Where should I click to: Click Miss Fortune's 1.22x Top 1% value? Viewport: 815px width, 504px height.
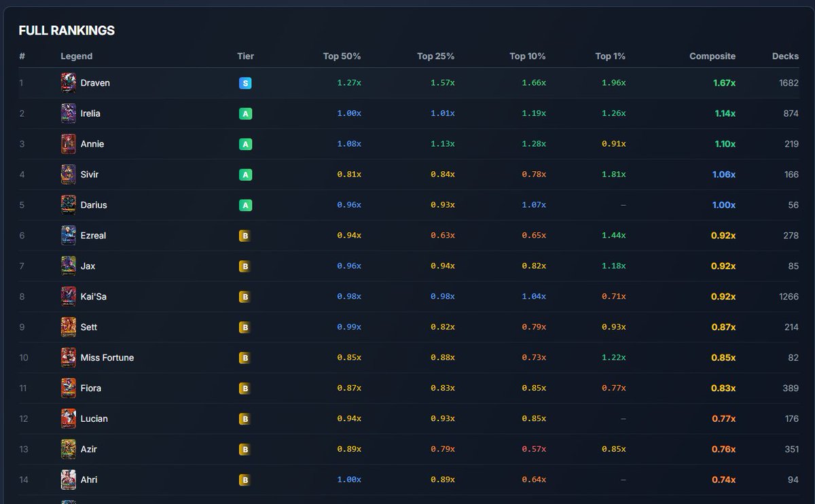[614, 358]
